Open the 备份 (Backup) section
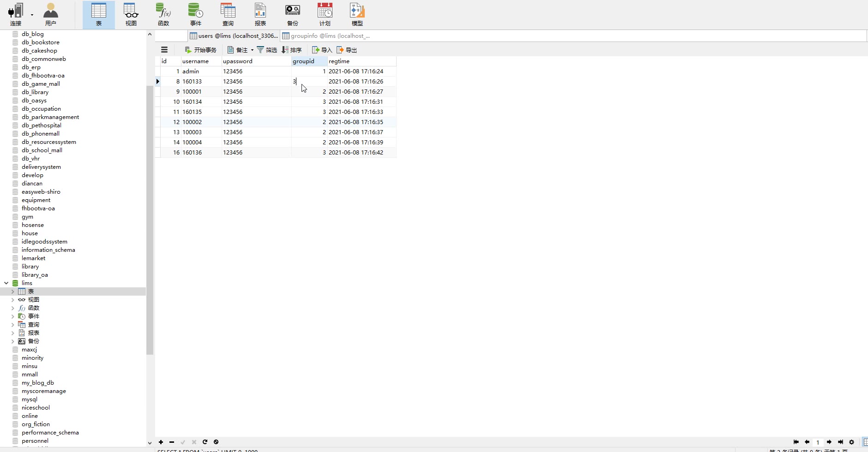Image resolution: width=868 pixels, height=452 pixels. point(293,14)
